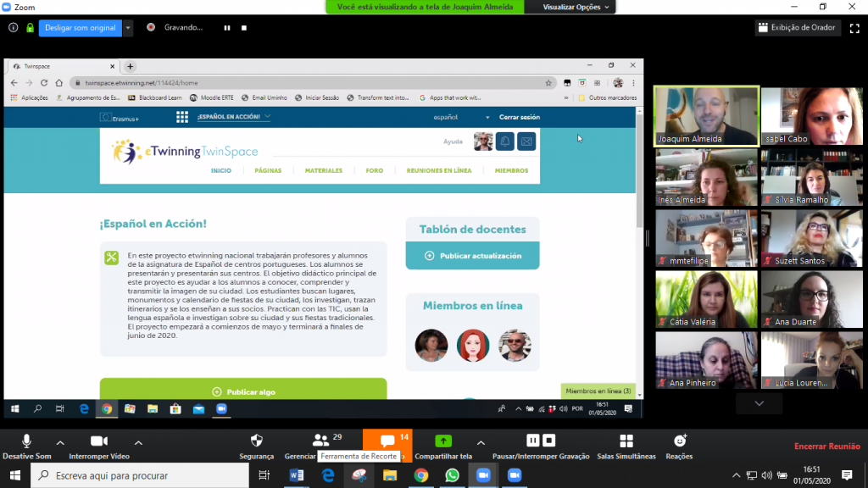Screen dimensions: 868x488
Task: Open Reações emoji reactions
Action: coord(679,446)
